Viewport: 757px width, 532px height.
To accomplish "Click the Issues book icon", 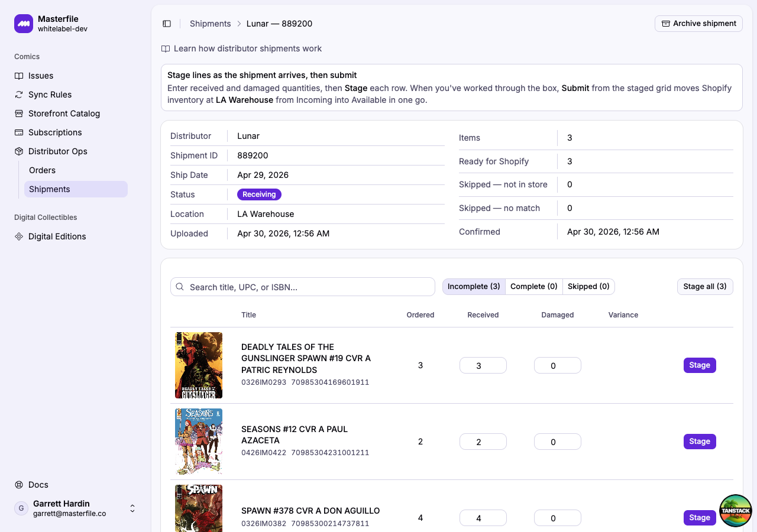I will (19, 76).
